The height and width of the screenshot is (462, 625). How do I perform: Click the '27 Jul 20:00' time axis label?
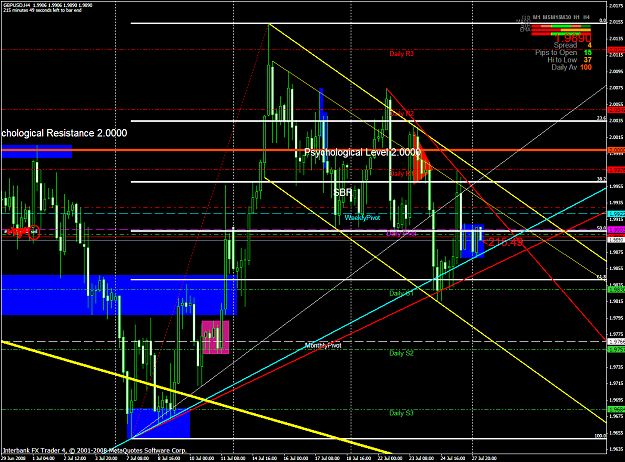(x=484, y=458)
